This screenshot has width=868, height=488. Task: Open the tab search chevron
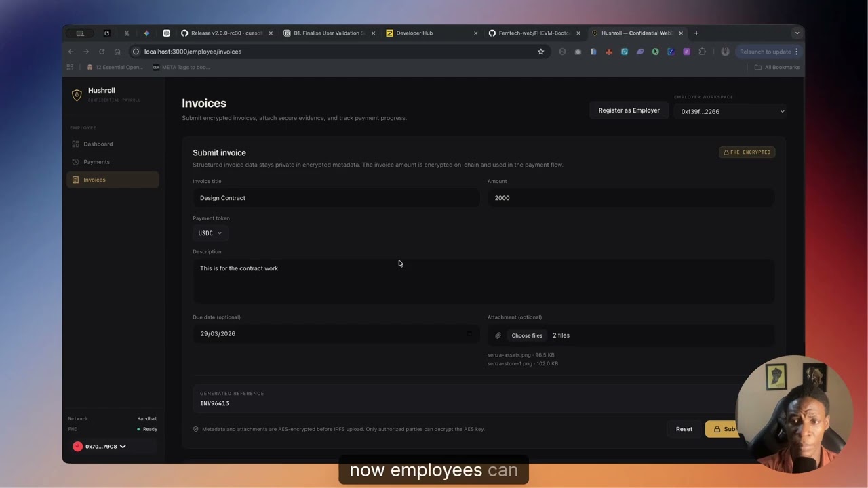pos(796,33)
